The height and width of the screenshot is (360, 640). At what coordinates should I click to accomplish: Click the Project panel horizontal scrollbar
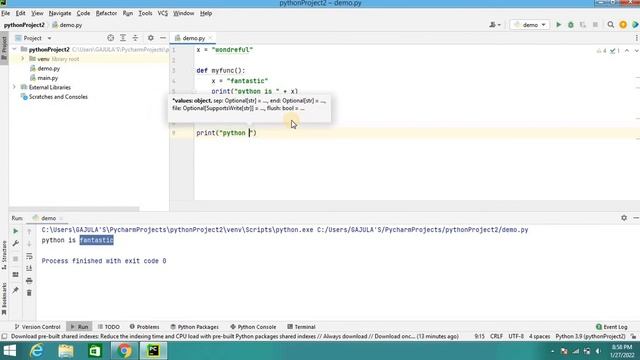tap(74, 209)
